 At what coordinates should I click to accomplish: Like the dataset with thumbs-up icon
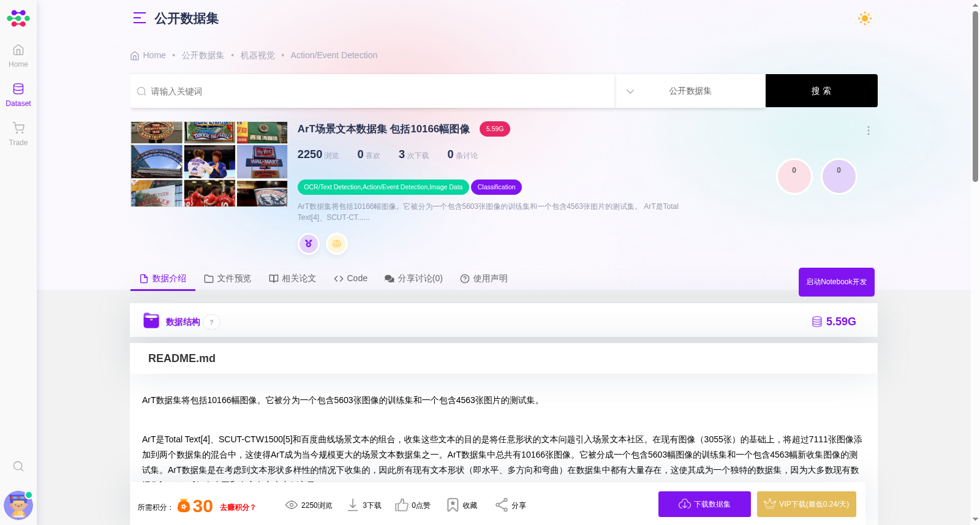click(401, 505)
